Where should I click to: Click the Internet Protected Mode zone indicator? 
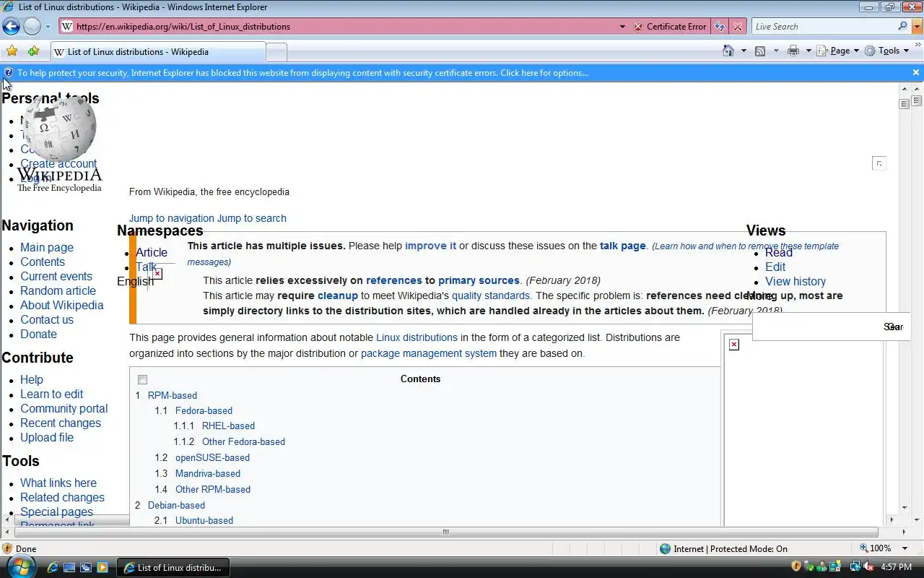(724, 548)
